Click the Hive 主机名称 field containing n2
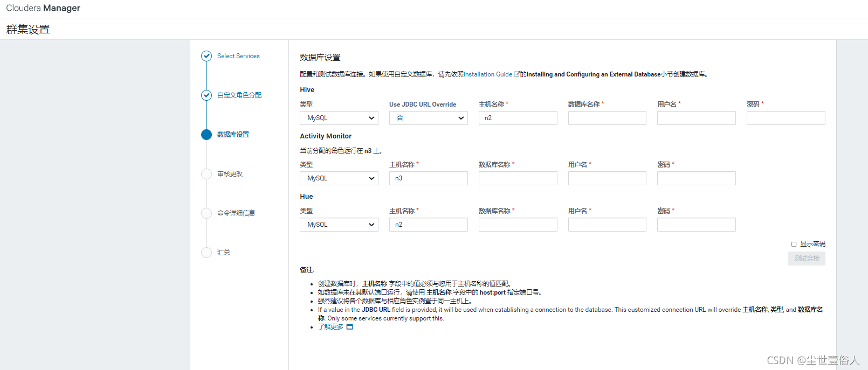 point(518,118)
